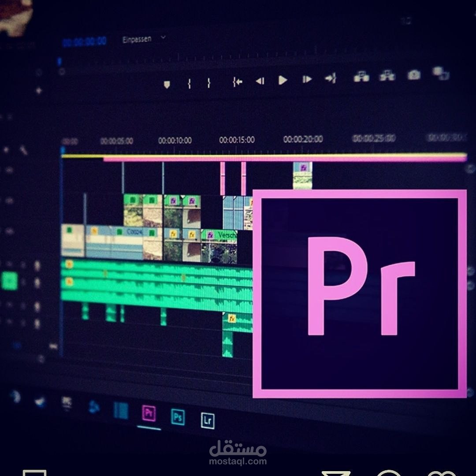Toggle the highlighted green audio source patch
The image size is (476, 476).
(9, 280)
